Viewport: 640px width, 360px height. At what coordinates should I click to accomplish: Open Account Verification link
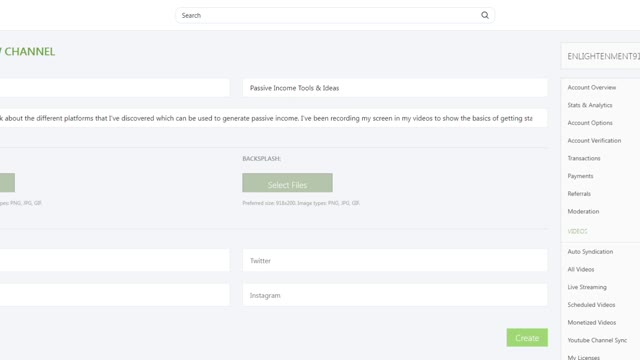(x=594, y=140)
